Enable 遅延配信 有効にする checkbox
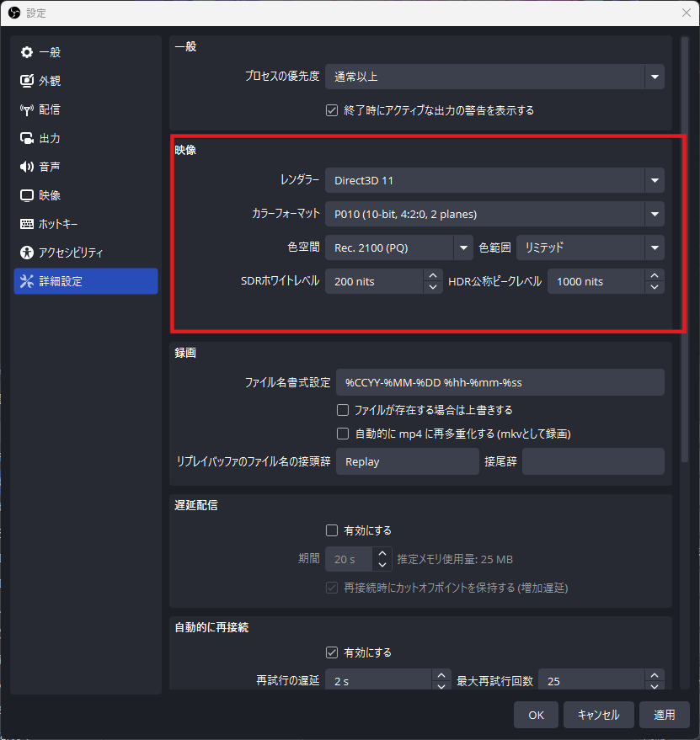700x740 pixels. 332,530
